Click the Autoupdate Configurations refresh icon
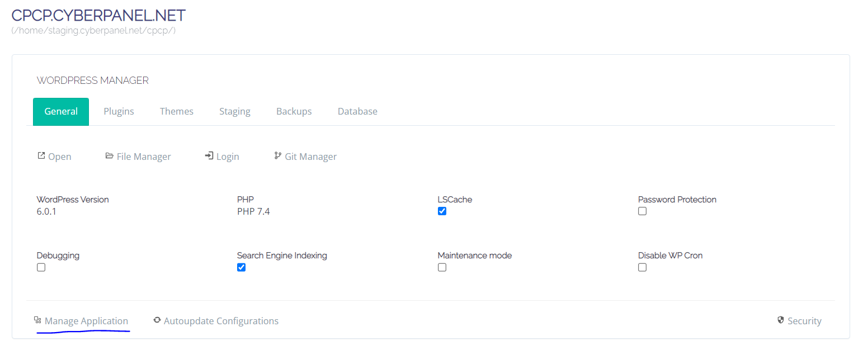The image size is (868, 355). point(157,320)
